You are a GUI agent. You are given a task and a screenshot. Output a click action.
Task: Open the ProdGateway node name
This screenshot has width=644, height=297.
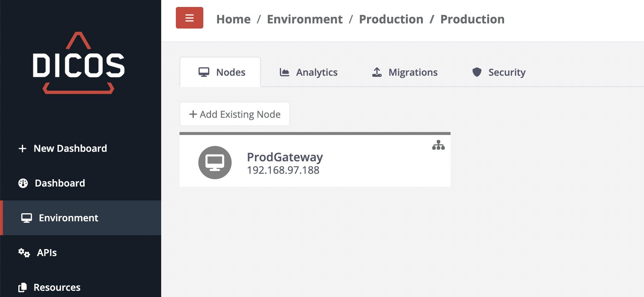pyautogui.click(x=285, y=157)
